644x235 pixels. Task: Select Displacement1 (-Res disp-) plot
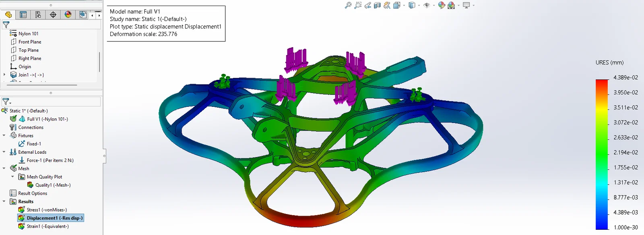(x=51, y=218)
